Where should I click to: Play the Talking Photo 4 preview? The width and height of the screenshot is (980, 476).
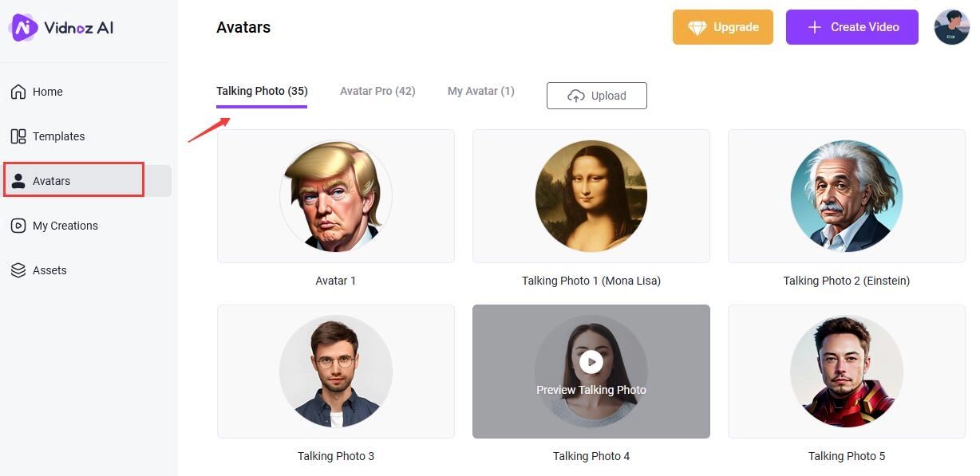[x=591, y=361]
